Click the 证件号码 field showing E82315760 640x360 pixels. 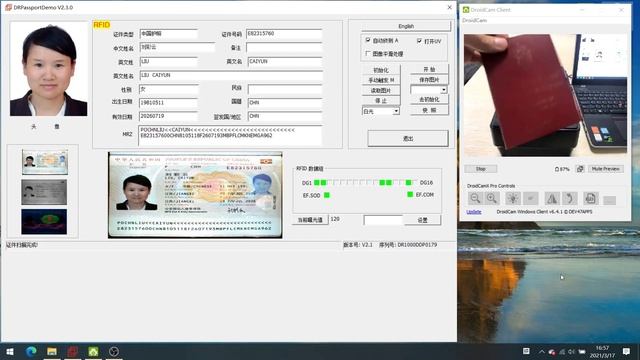(x=284, y=34)
